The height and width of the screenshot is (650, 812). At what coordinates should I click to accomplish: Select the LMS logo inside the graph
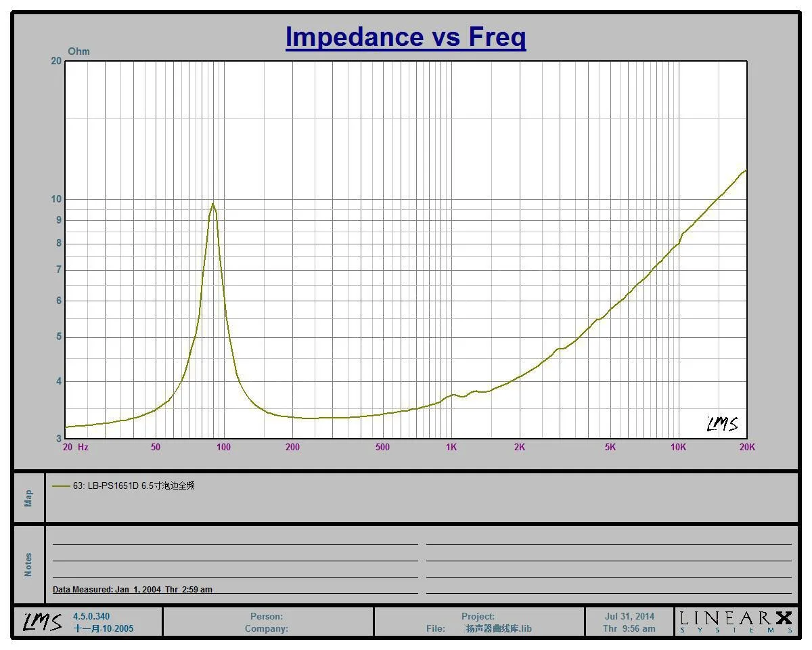(722, 424)
